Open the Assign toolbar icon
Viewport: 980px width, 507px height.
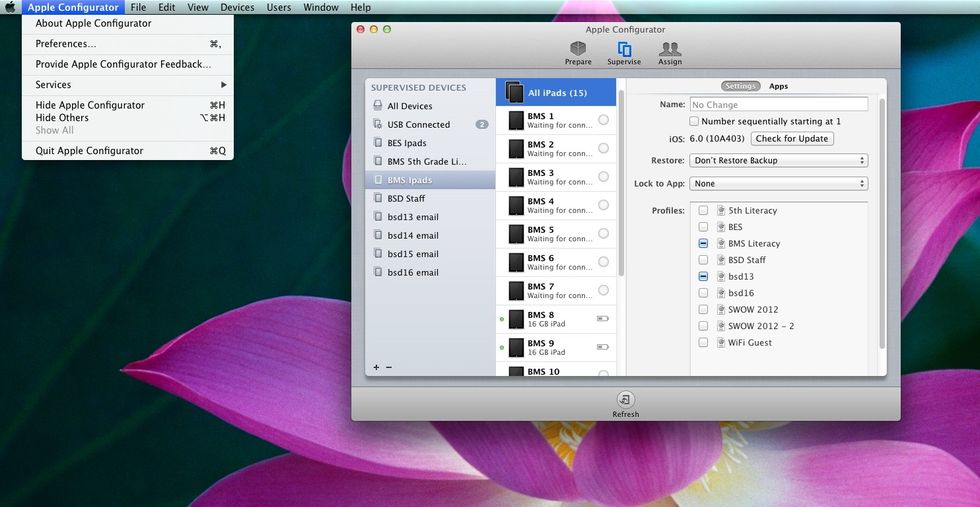pyautogui.click(x=670, y=49)
